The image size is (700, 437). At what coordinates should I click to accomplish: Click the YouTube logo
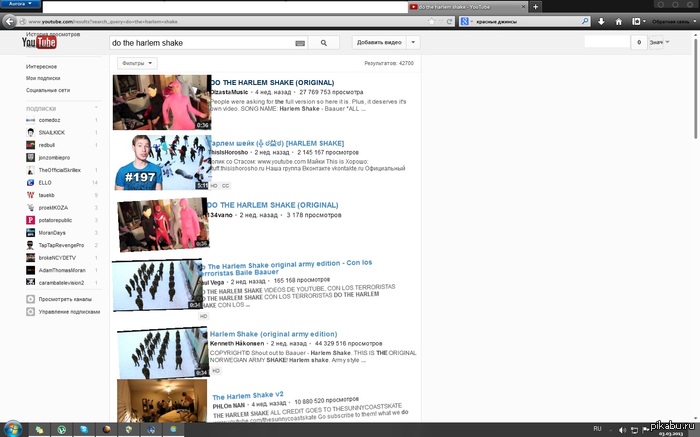coord(39,42)
